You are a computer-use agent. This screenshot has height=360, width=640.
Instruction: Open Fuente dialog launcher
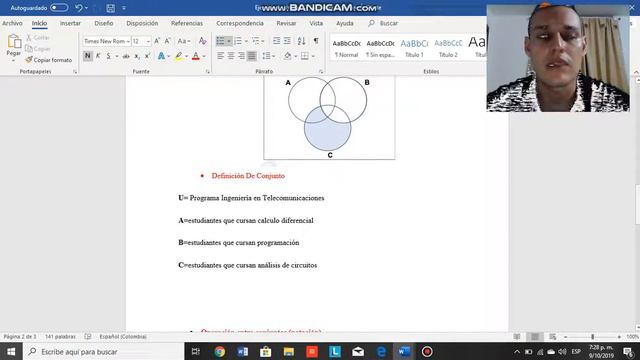tap(208, 71)
